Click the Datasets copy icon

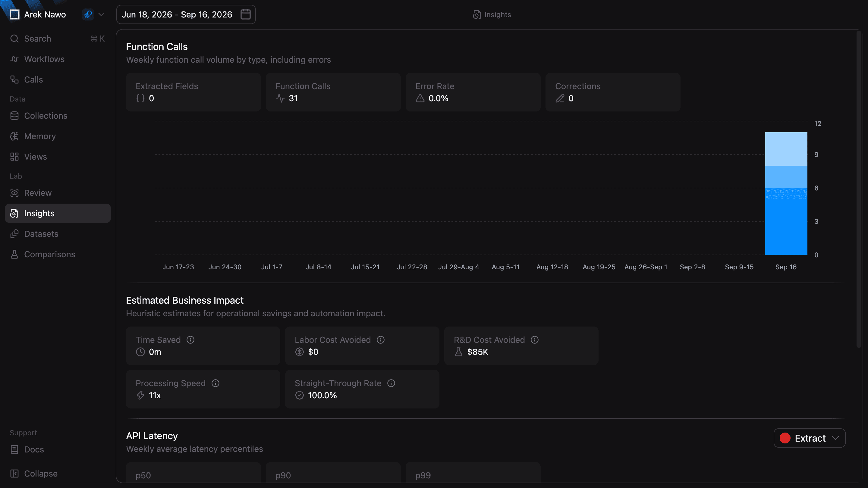(14, 234)
